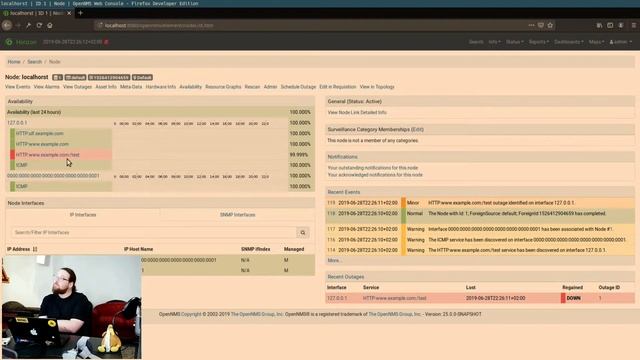Screen dimensions: 640x360
Task: Save page to Pocket icon
Action: tap(541, 25)
